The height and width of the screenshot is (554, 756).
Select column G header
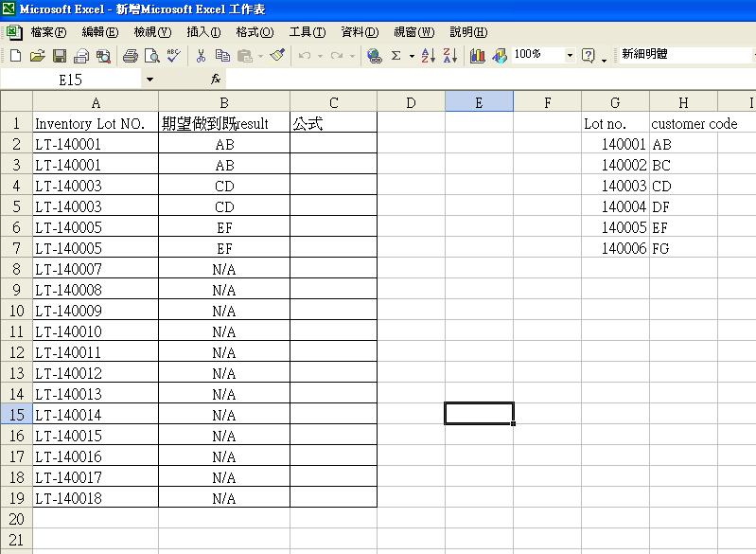pyautogui.click(x=615, y=102)
